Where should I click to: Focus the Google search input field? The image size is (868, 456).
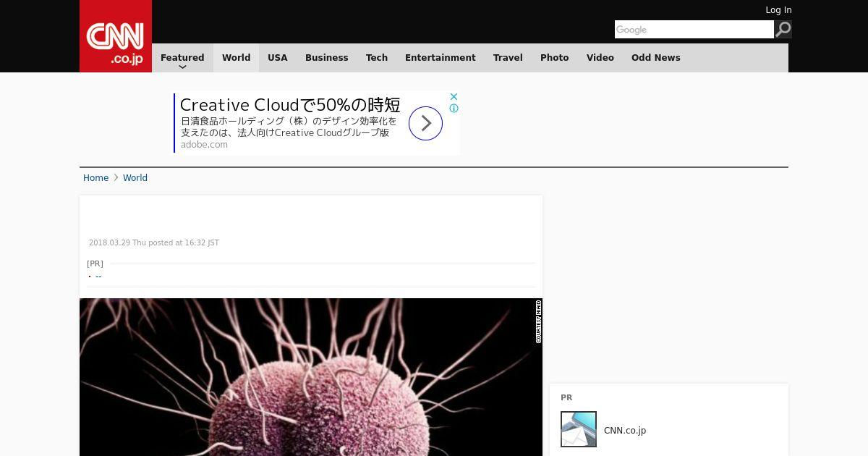coord(694,29)
